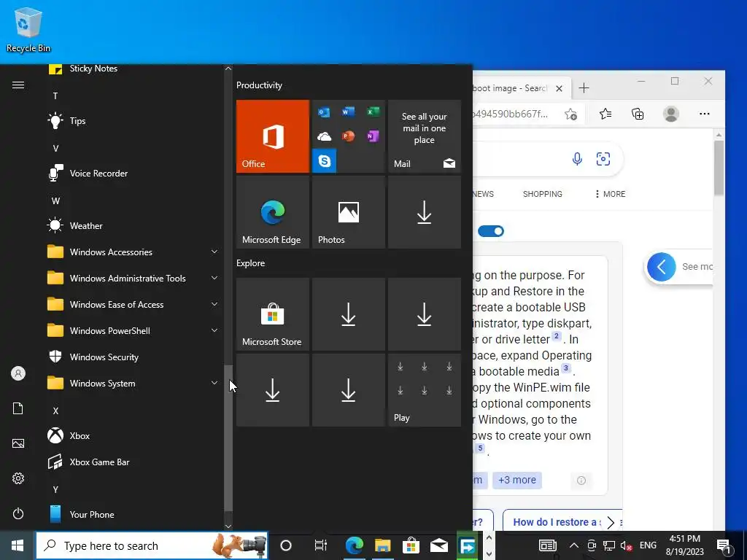Launch Voice Recorder
The width and height of the screenshot is (747, 560).
(x=98, y=174)
